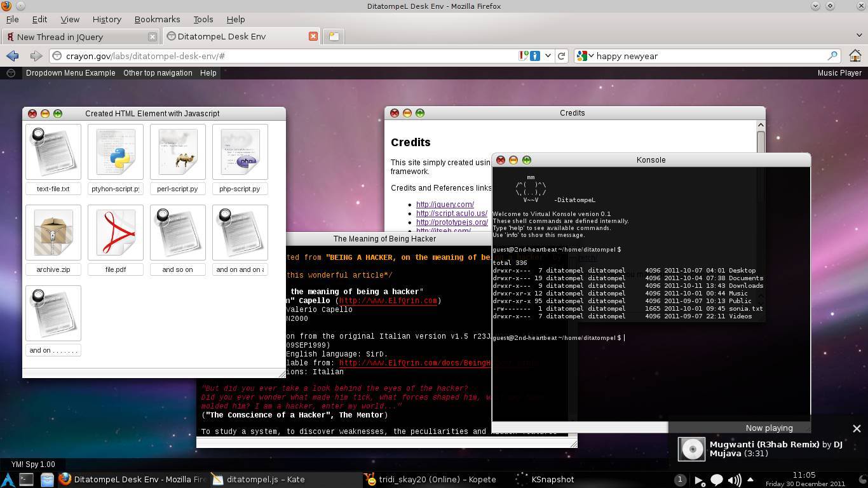Open the php-script.py file icon
Viewport: 868px width, 488px height.
240,152
